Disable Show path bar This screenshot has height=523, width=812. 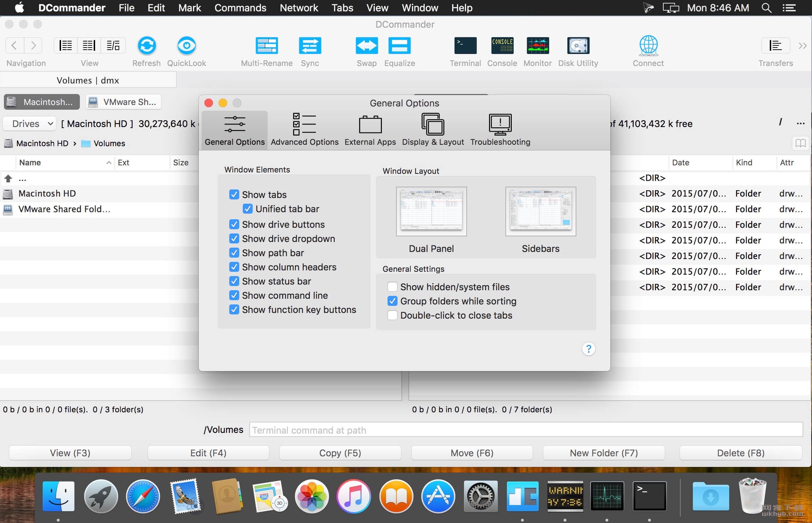click(234, 253)
